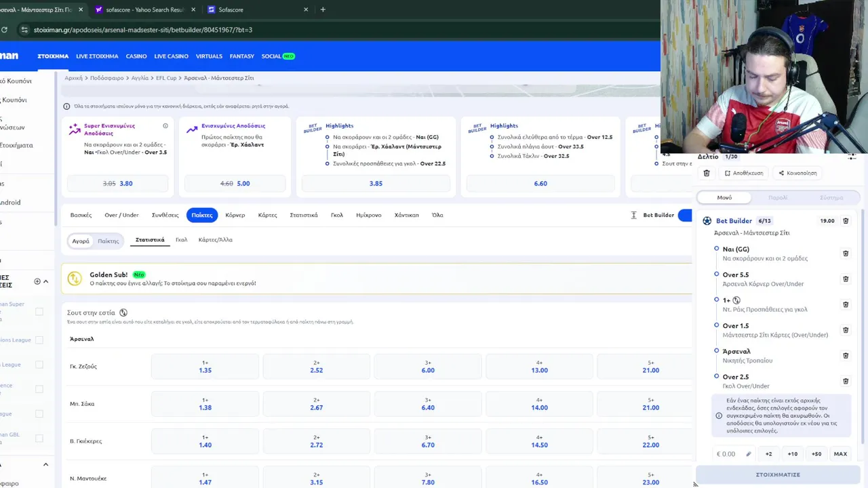
Task: Select the Αγορά view toggle
Action: coord(81,241)
